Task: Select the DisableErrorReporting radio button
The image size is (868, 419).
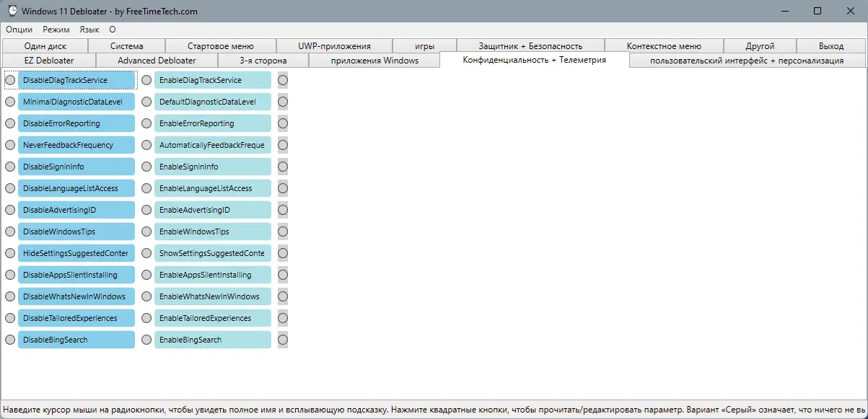Action: (10, 123)
